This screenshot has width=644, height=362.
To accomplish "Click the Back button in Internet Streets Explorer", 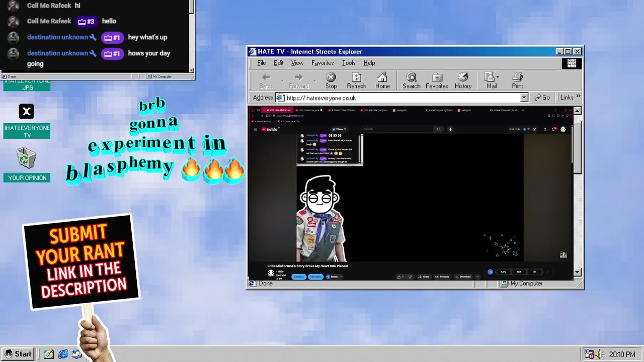I will coord(266,80).
